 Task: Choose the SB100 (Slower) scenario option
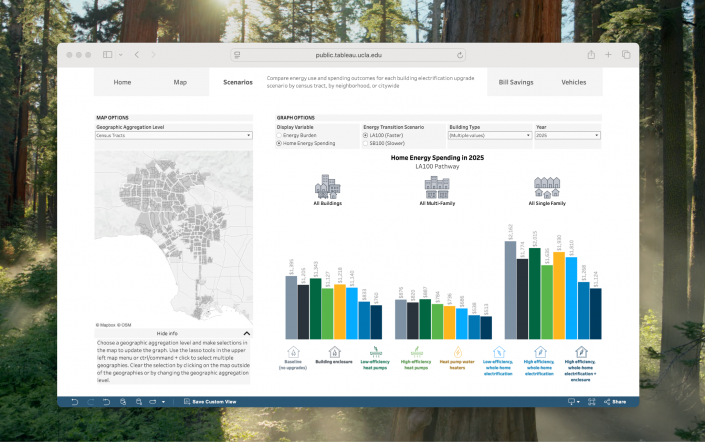(365, 143)
